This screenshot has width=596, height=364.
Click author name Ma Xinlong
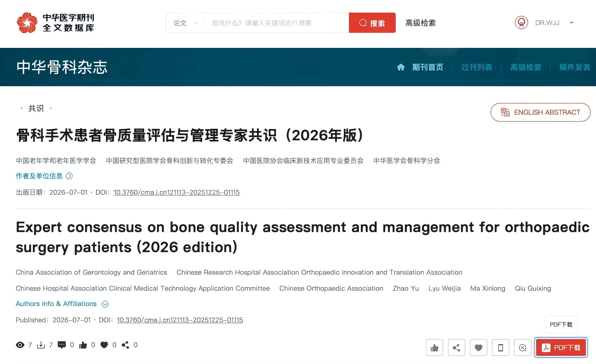[x=488, y=288]
